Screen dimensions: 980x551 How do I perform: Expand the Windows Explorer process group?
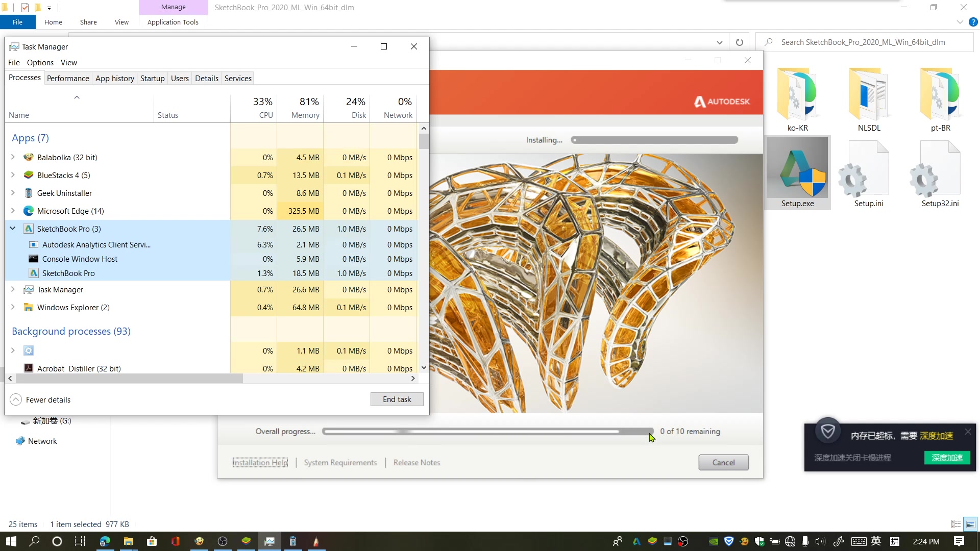(x=13, y=308)
